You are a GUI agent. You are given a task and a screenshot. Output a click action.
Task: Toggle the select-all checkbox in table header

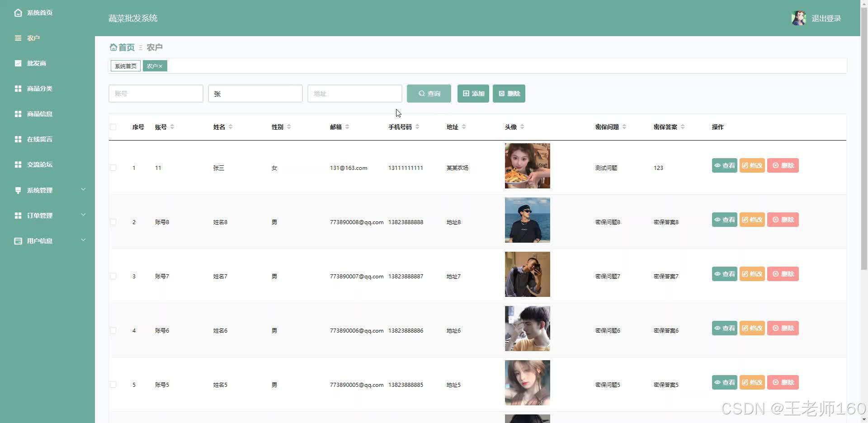[113, 127]
